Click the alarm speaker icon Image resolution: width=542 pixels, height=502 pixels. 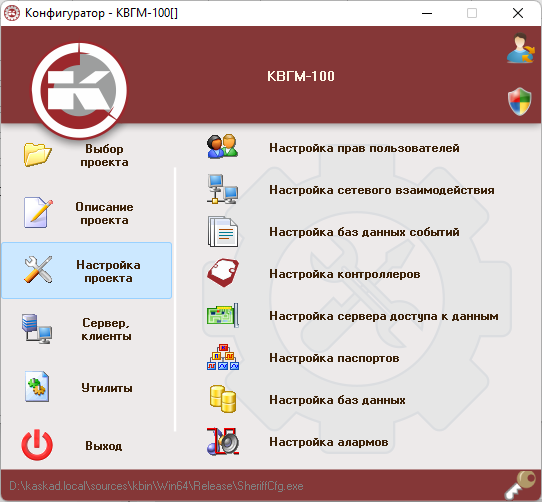click(x=223, y=441)
